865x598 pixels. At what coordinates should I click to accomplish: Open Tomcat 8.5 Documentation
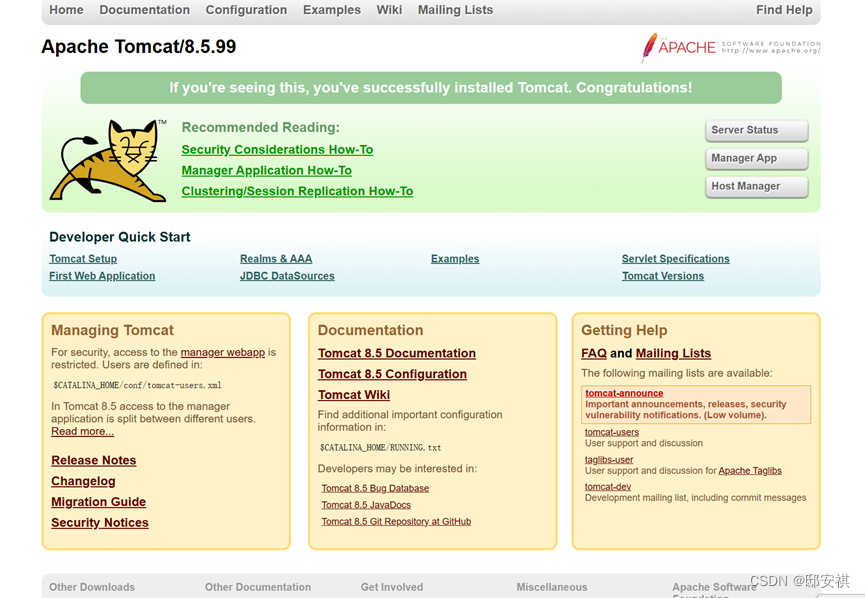[x=396, y=352]
